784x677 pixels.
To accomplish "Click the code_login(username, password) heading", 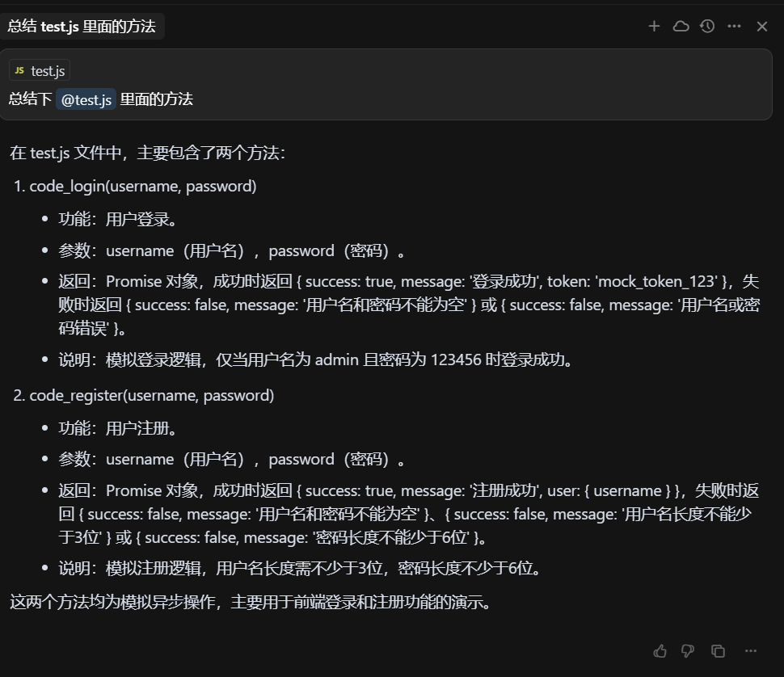I will (143, 186).
